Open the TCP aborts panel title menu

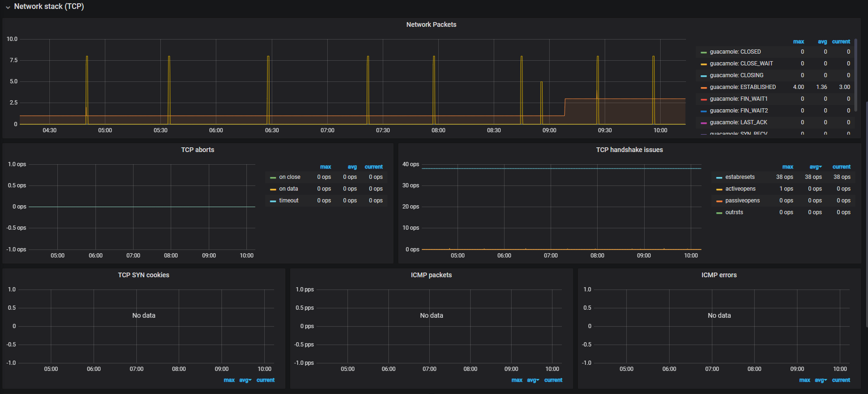click(x=197, y=150)
